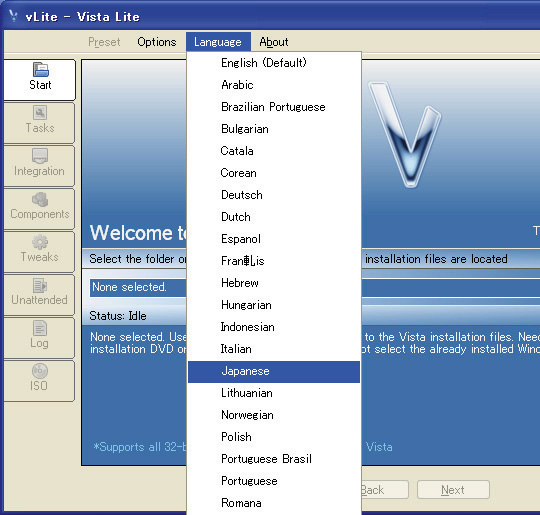
Task: Select Norwegian language
Action: [274, 415]
